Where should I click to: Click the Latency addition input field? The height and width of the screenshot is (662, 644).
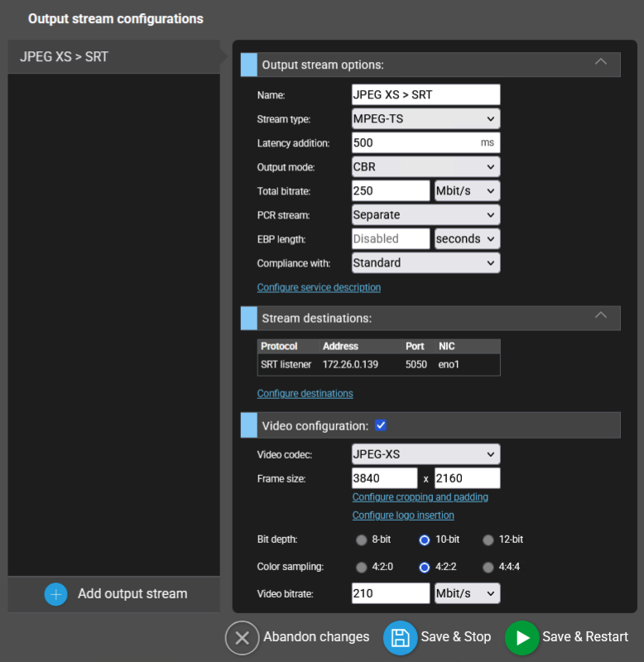pos(414,143)
